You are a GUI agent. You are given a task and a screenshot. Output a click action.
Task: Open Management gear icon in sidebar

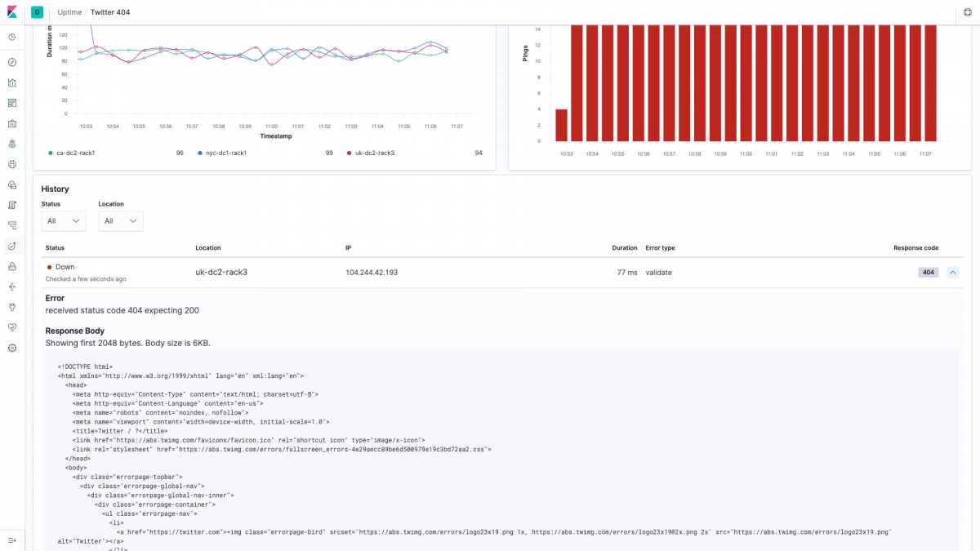(x=12, y=348)
